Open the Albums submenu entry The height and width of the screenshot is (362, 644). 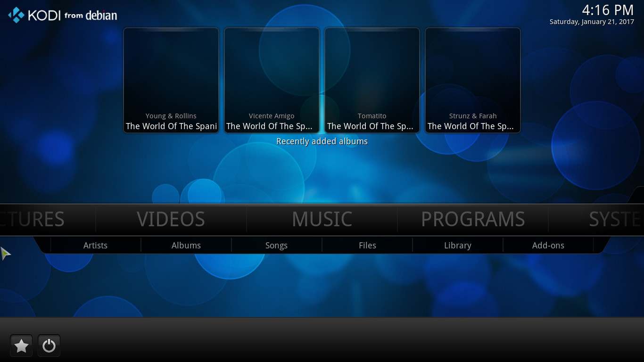186,246
